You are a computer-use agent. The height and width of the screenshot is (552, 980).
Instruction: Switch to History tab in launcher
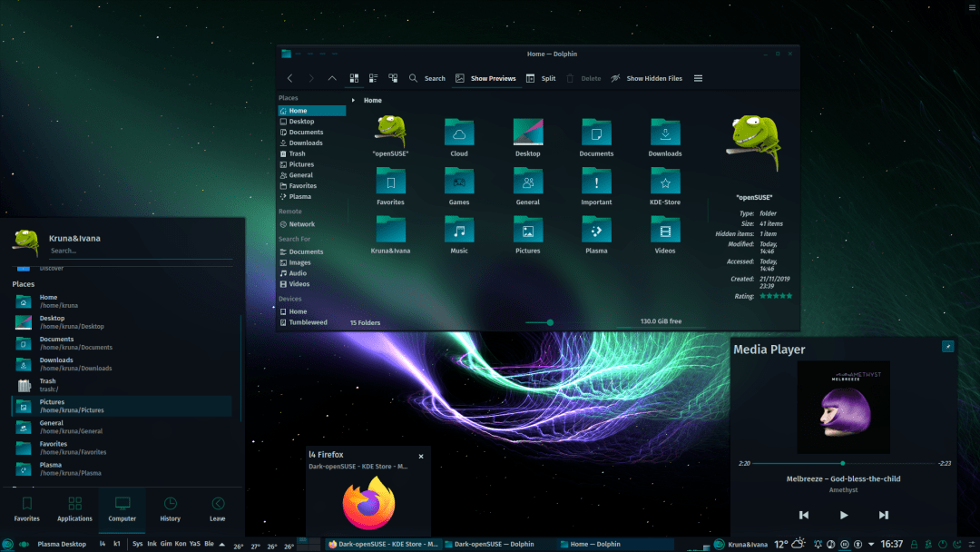(x=170, y=509)
